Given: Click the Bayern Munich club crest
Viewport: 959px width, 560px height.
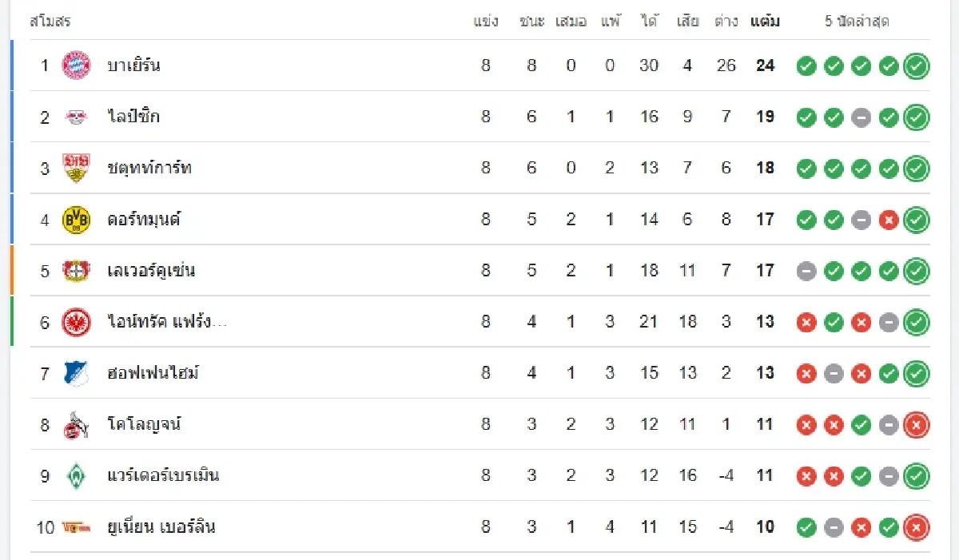Looking at the screenshot, I should point(77,66).
